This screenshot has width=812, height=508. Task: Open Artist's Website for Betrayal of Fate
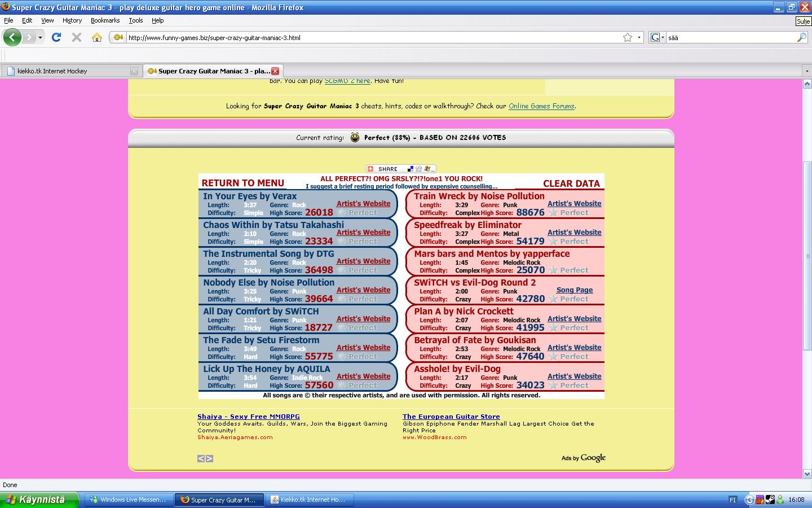pyautogui.click(x=574, y=347)
